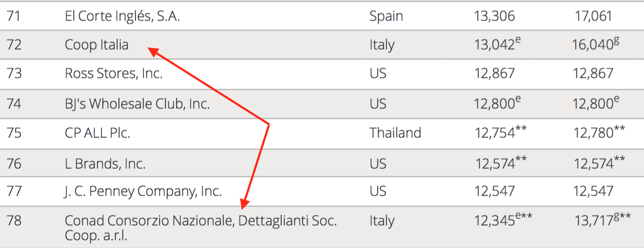Select the Coop Italia company cell
This screenshot has width=644, height=248.
point(97,45)
